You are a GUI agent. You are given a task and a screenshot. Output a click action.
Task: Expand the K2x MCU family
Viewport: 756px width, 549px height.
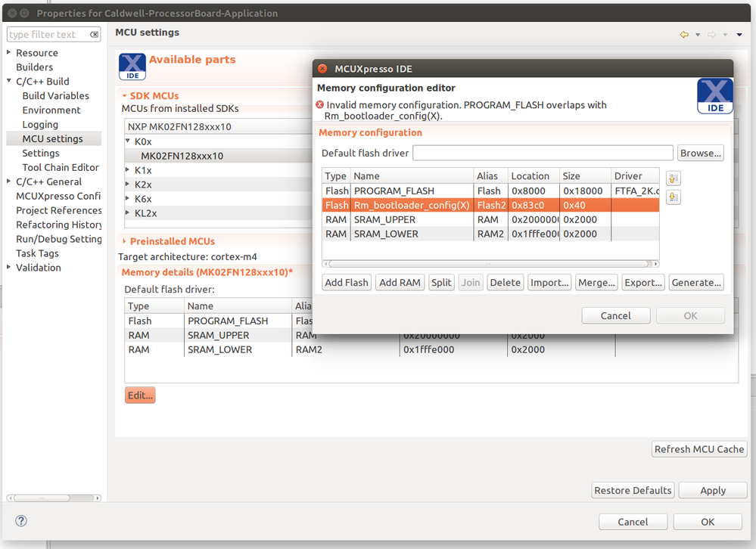[x=128, y=184]
